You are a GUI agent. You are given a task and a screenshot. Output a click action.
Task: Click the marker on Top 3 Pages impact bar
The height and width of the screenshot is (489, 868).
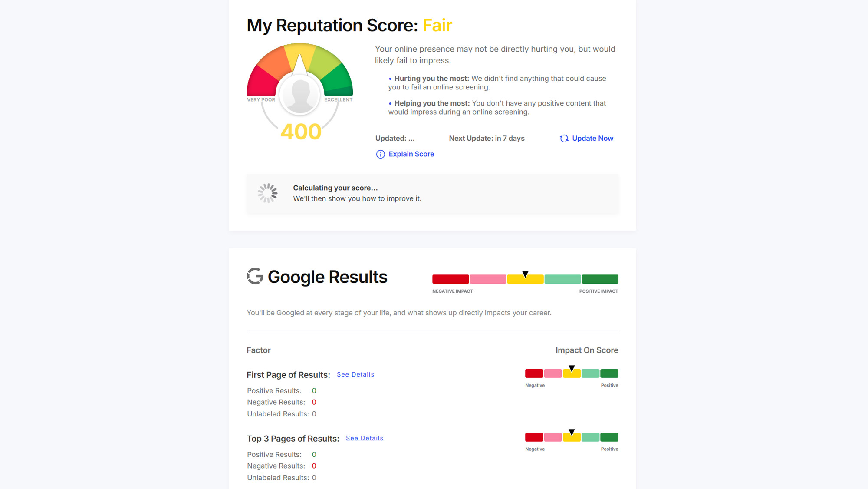(572, 433)
